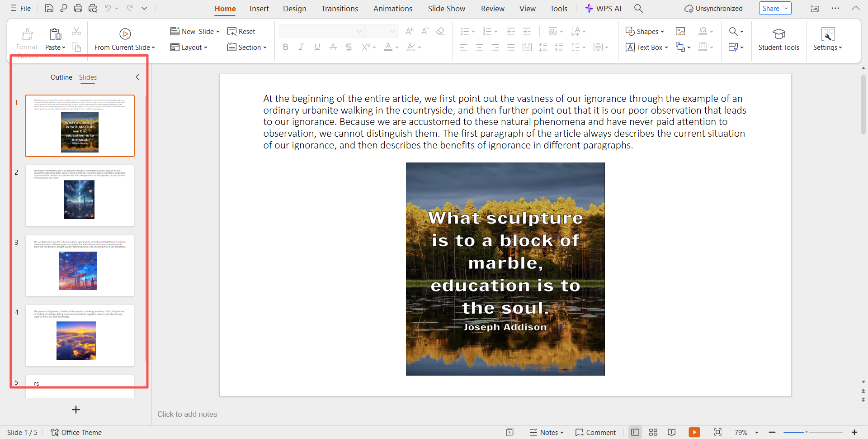
Task: Select slide 3 thumbnail
Action: (80, 265)
